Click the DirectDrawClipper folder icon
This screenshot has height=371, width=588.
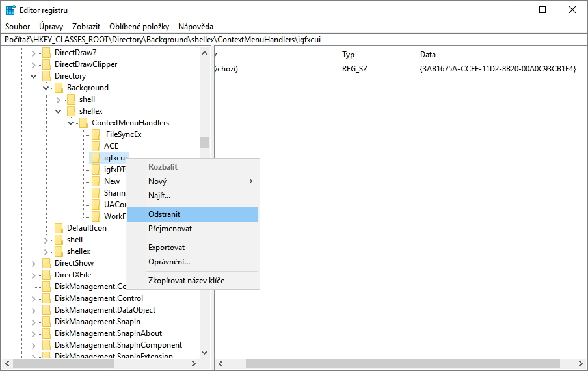46,64
